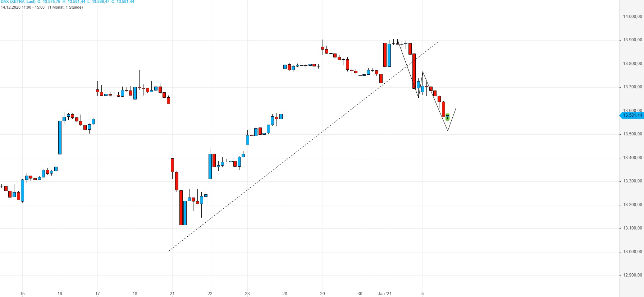Click the date range 14.12.2020 11:00 - 15:00
Image resolution: width=644 pixels, height=297 pixels.
(23, 7)
